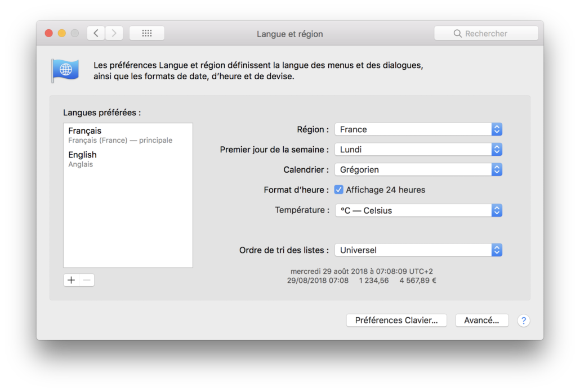Select English in preferred languages list
The image size is (580, 392).
(x=128, y=159)
